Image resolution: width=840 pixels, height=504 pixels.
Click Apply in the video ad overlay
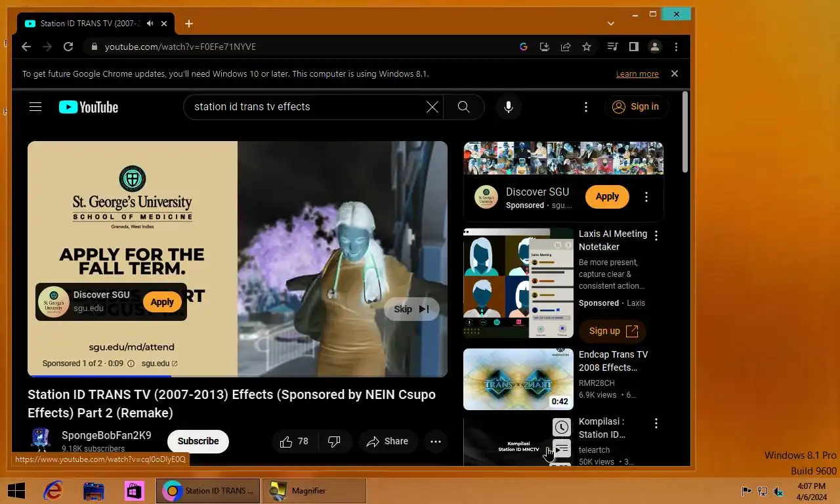click(x=162, y=302)
